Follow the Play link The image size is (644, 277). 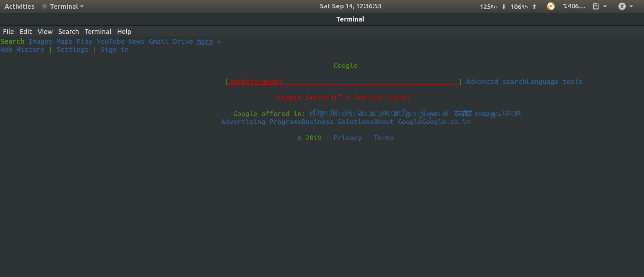point(84,42)
